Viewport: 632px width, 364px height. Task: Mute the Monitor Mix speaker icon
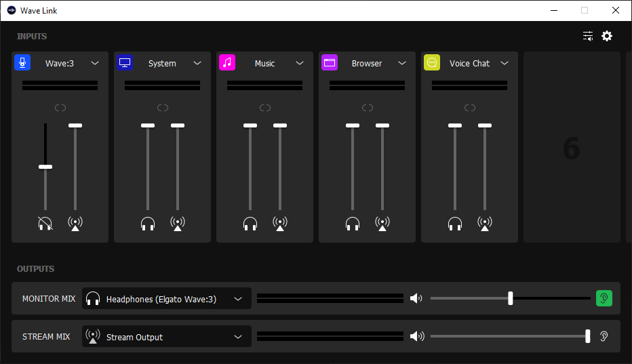coord(416,298)
